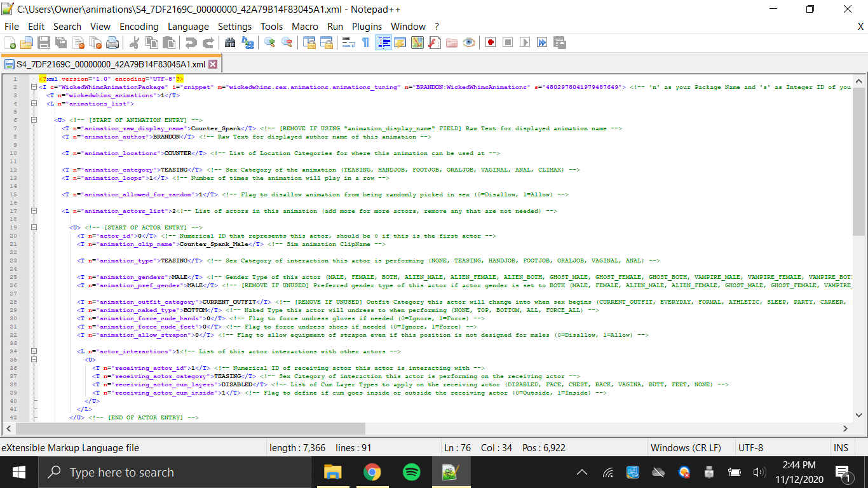Image resolution: width=868 pixels, height=488 pixels.
Task: Undo last edit via toolbar arrow
Action: tap(190, 43)
